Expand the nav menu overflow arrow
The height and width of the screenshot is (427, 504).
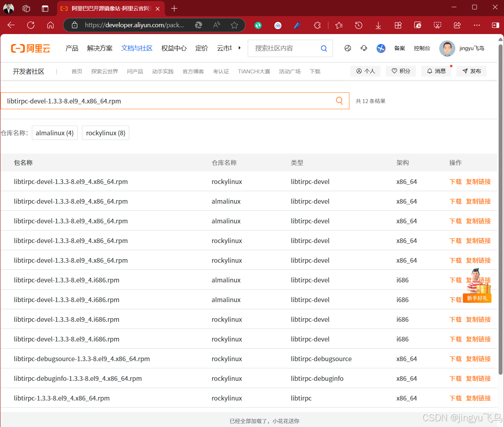[239, 48]
